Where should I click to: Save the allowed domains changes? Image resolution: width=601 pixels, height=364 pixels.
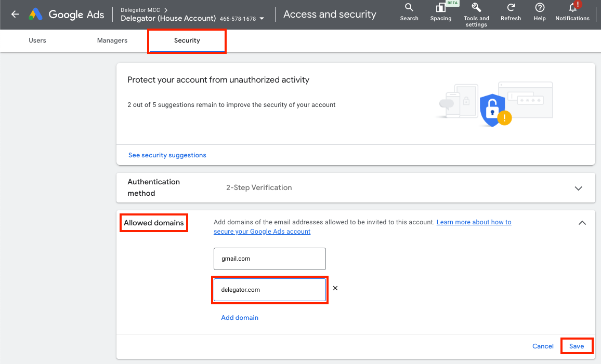coord(577,346)
